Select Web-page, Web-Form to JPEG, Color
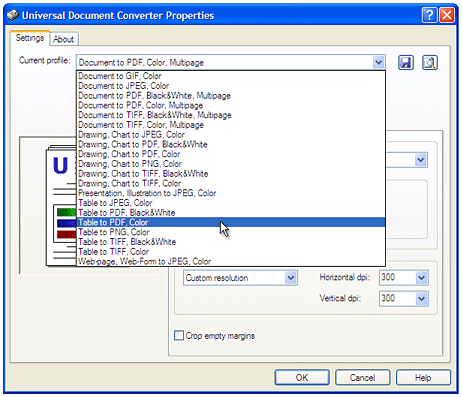 (231, 261)
